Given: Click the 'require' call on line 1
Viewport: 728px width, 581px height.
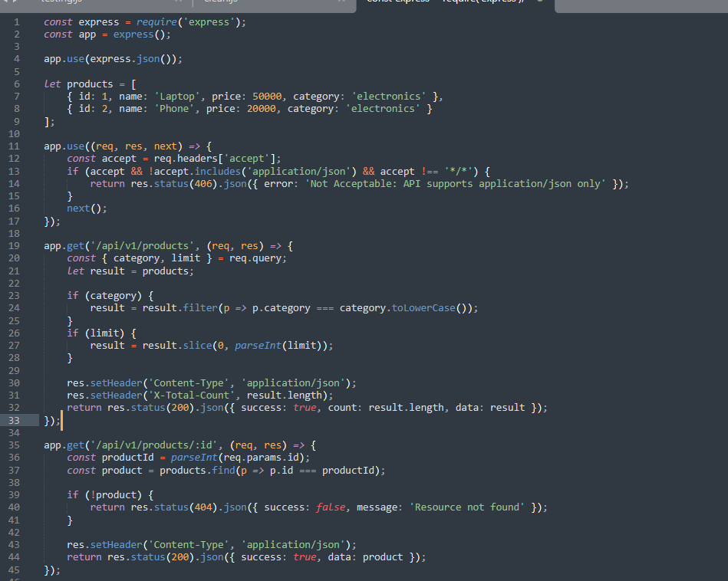Looking at the screenshot, I should [x=156, y=22].
